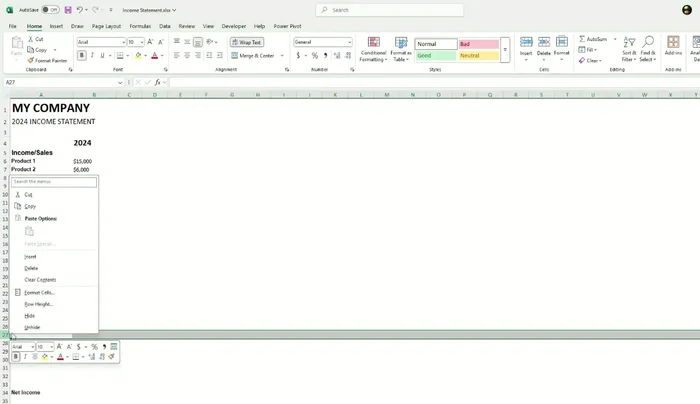
Task: Open the ribbon Font name dropdown
Action: 124,42
